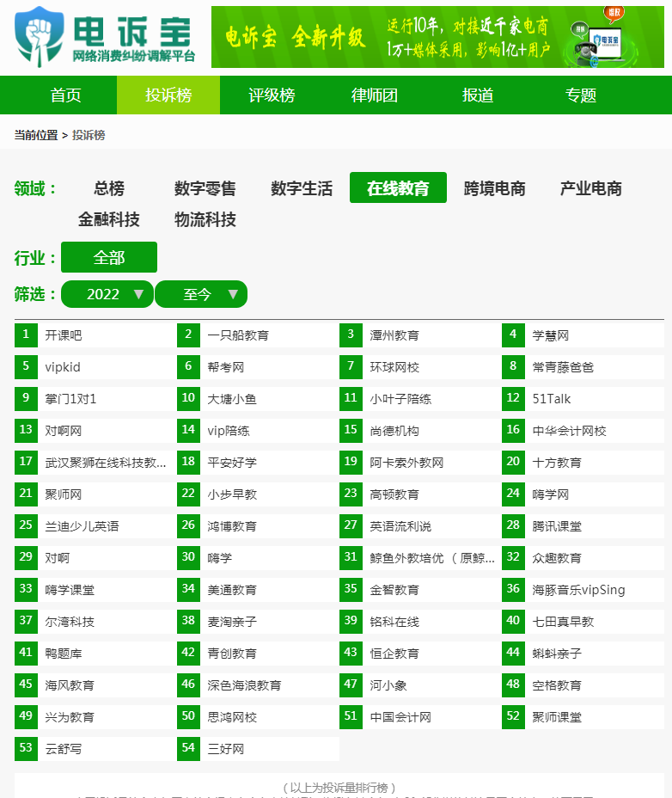Open vip陪练 ranking entry

pyautogui.click(x=258, y=431)
